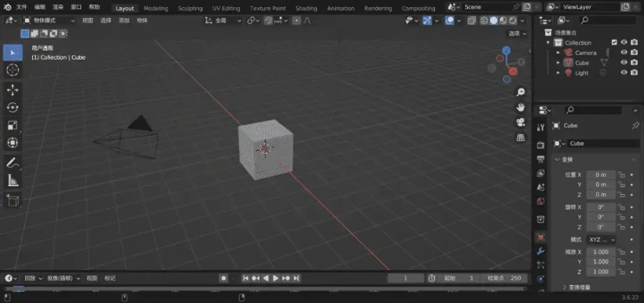644x303 pixels.
Task: Activate the Move tool
Action: 12,90
